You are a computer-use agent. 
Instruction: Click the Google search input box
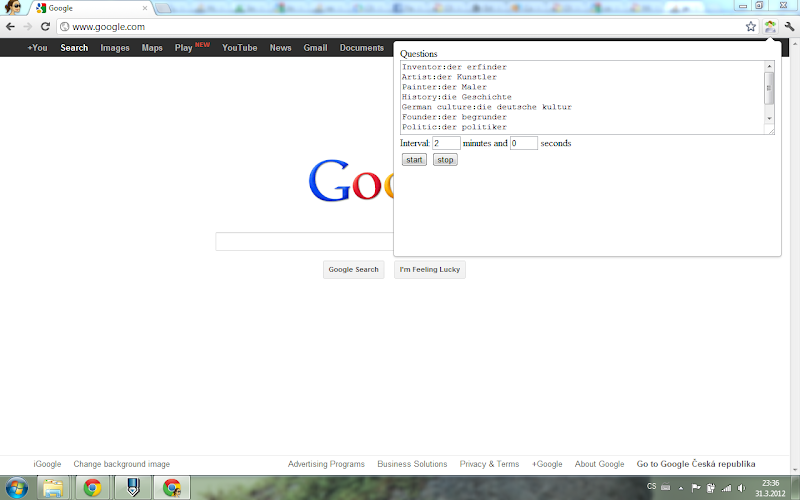click(305, 241)
